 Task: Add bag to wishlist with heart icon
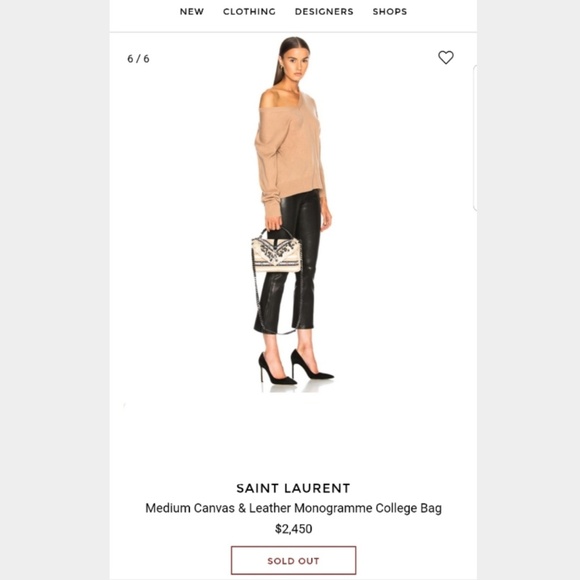pyautogui.click(x=446, y=57)
